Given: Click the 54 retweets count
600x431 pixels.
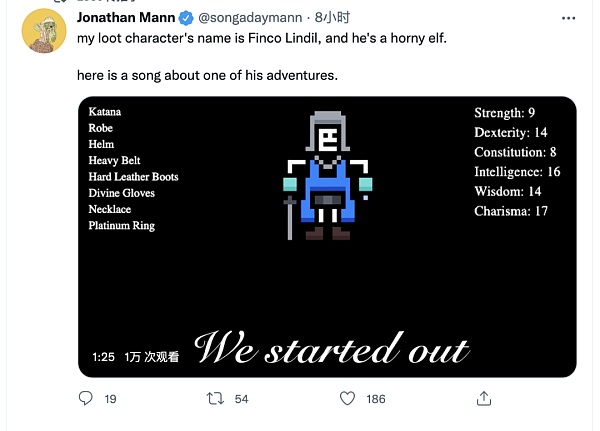Looking at the screenshot, I should point(240,399).
